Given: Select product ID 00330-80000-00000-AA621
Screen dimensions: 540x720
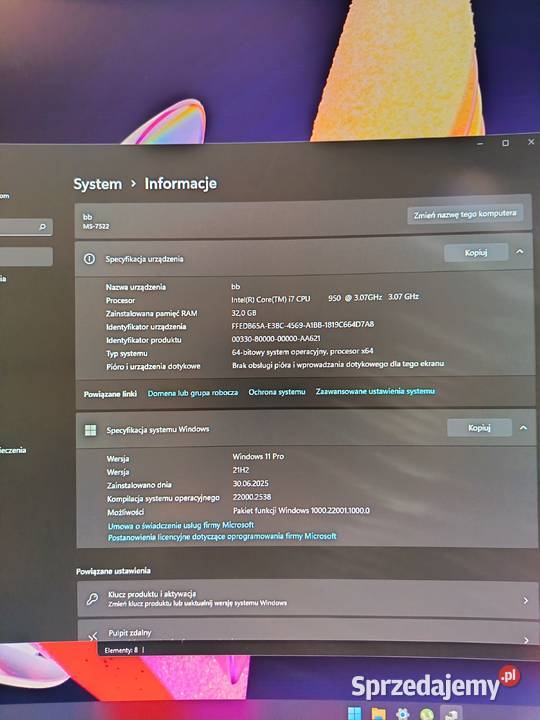Looking at the screenshot, I should [276, 338].
